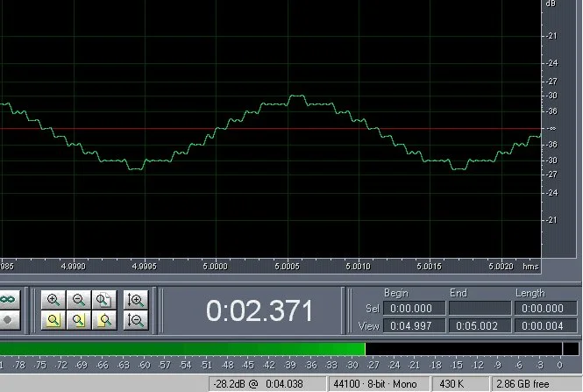The height and width of the screenshot is (392, 583).
Task: Edit the selection Length field
Action: tap(543, 309)
